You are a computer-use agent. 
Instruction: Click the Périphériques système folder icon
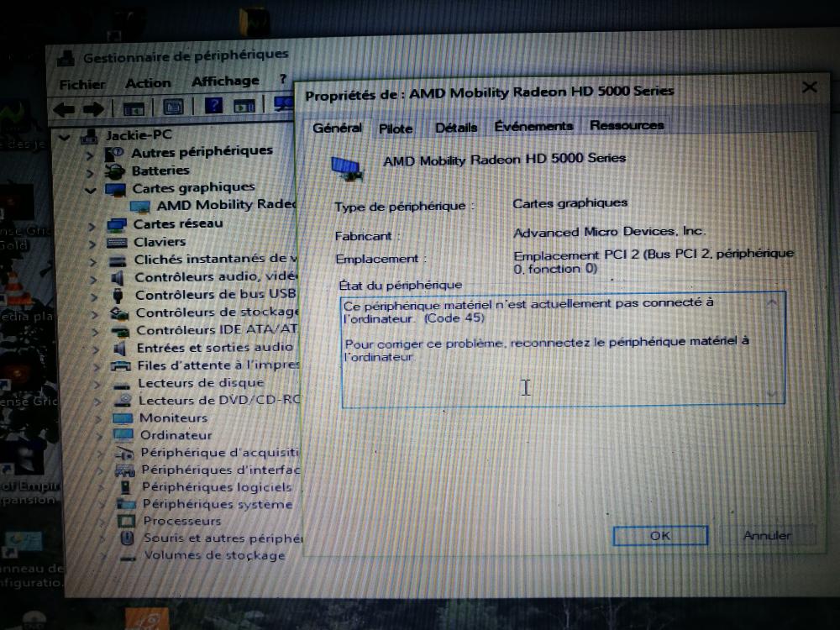pyautogui.click(x=127, y=504)
